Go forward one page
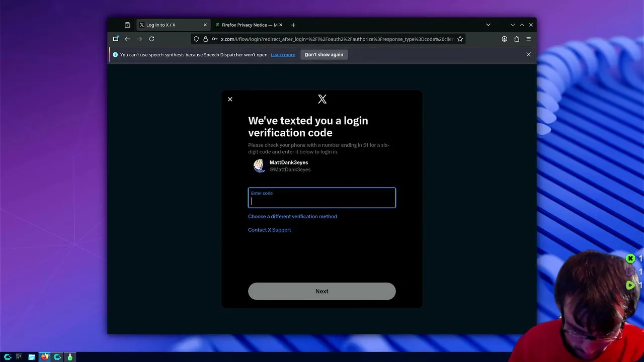Viewport: 644px width, 362px height. click(x=139, y=39)
